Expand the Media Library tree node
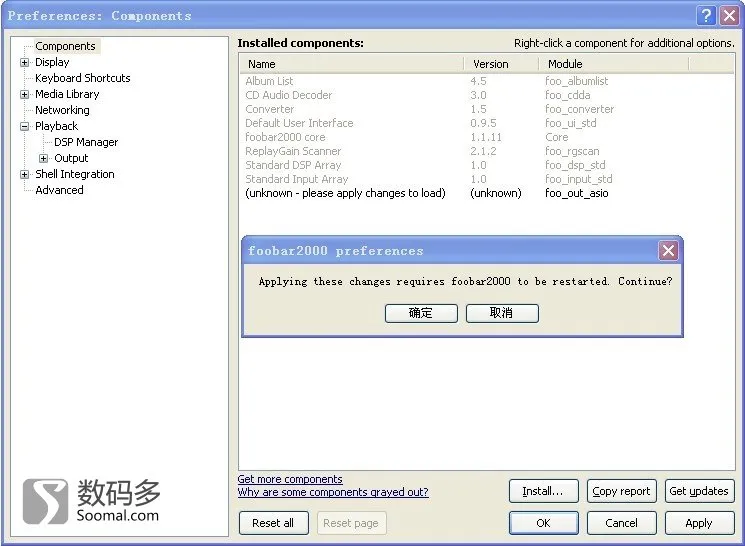The width and height of the screenshot is (745, 546). tap(24, 94)
